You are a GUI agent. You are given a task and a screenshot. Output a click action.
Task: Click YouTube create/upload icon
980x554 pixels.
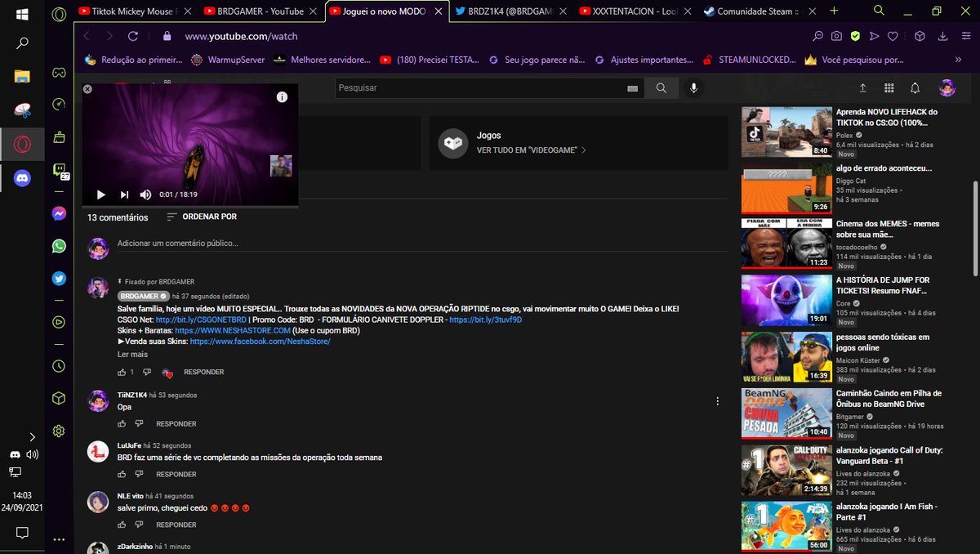click(863, 88)
